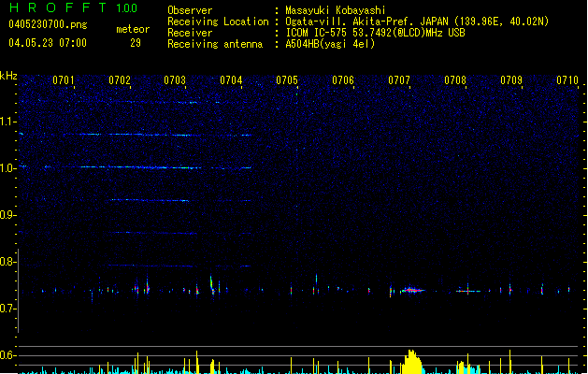
Task: Click the 0.7 kHz axis label
Action: tap(8, 309)
